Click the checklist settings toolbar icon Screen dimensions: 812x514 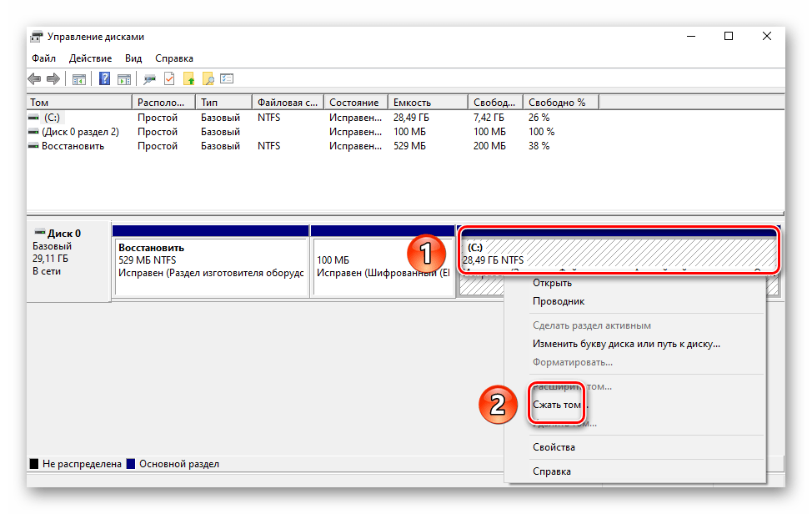coord(227,79)
